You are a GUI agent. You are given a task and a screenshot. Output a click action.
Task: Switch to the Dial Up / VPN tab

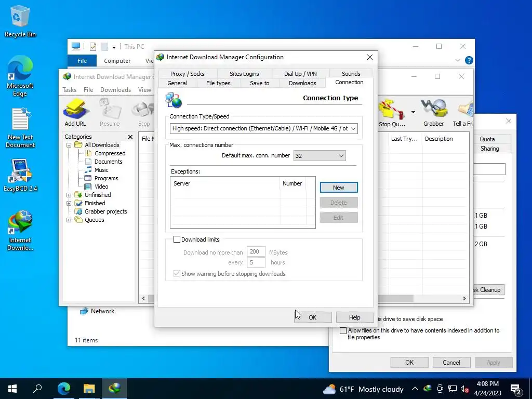[x=300, y=74]
